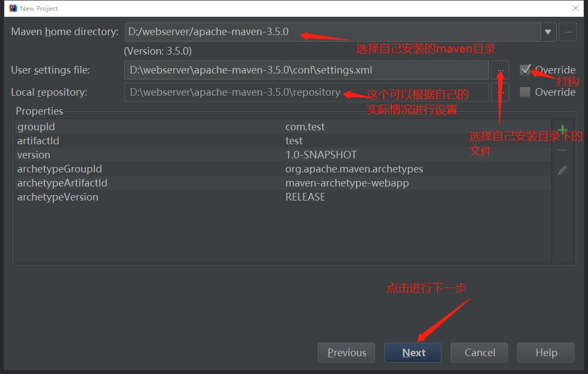This screenshot has width=588, height=374.
Task: Select the archetypeVersion property row
Action: pos(283,197)
